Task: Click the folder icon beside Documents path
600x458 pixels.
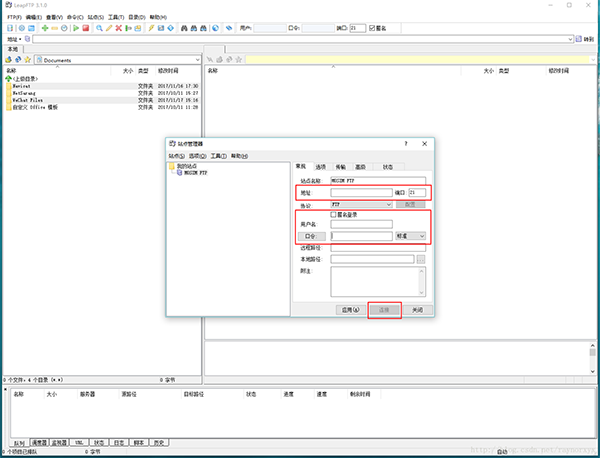Action: [x=38, y=60]
